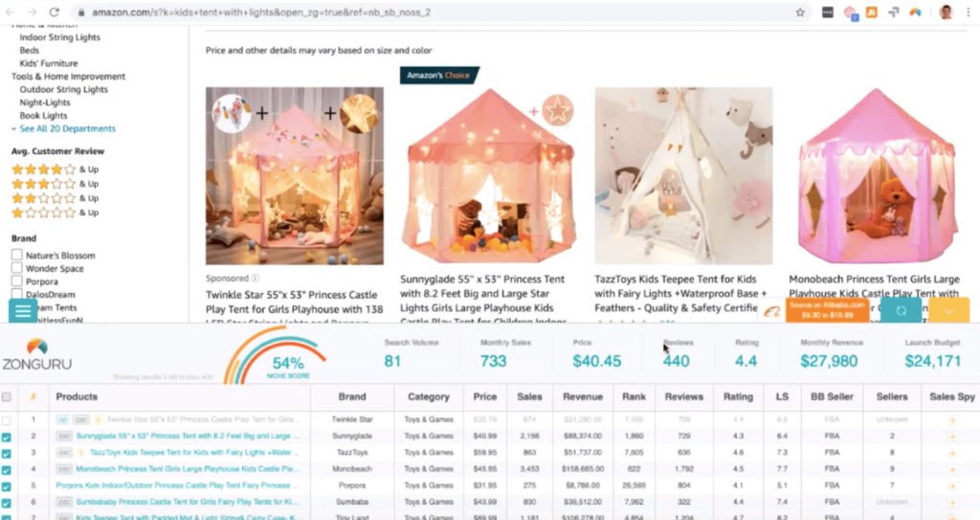Click the teal refresh button
980x520 pixels.
point(901,310)
